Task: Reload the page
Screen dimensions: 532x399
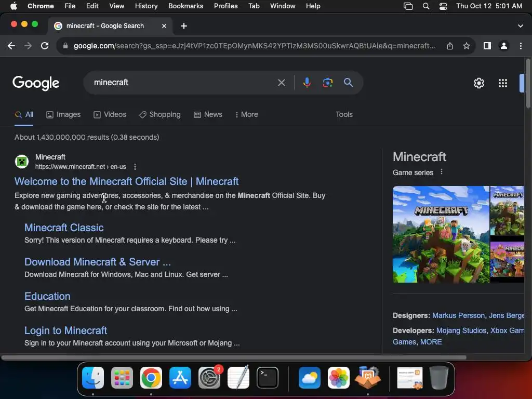Action: point(45,46)
